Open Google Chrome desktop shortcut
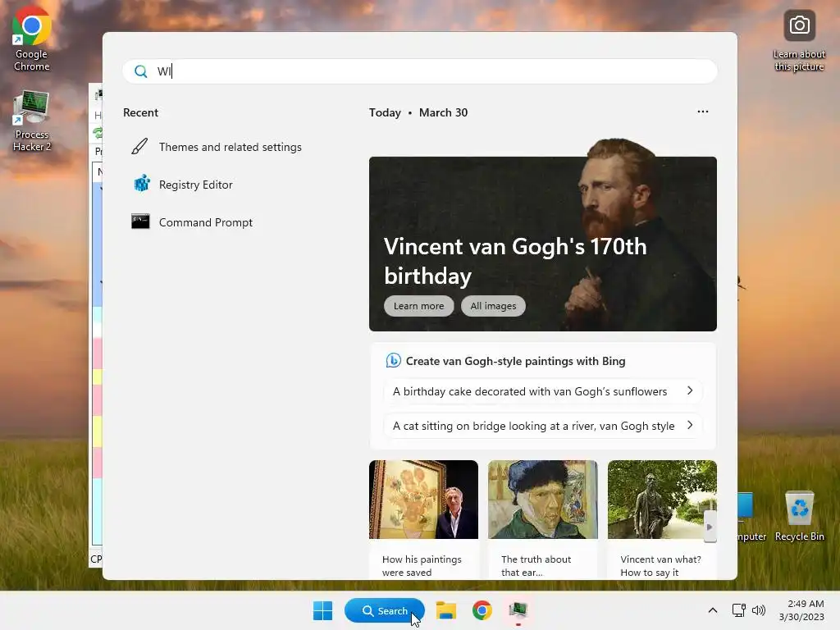 coord(32,39)
